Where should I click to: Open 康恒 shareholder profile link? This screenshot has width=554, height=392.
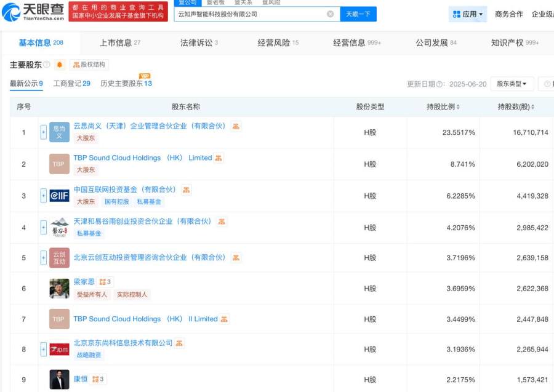(81, 379)
